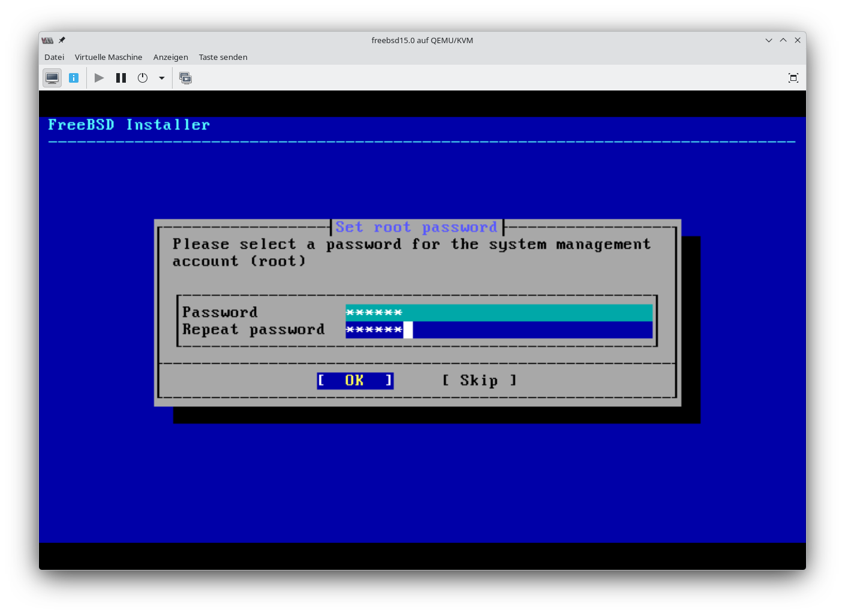This screenshot has width=845, height=616.
Task: Open the snapshot manager icon
Action: pos(186,78)
